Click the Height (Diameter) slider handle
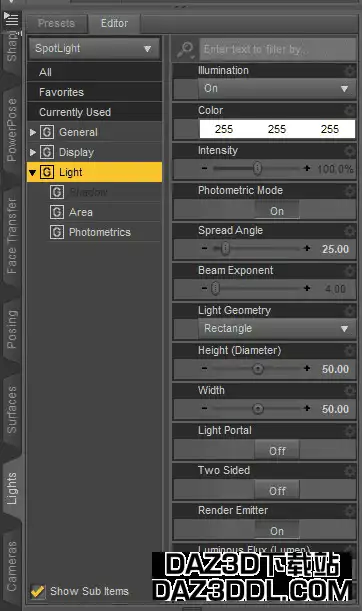 (x=258, y=369)
